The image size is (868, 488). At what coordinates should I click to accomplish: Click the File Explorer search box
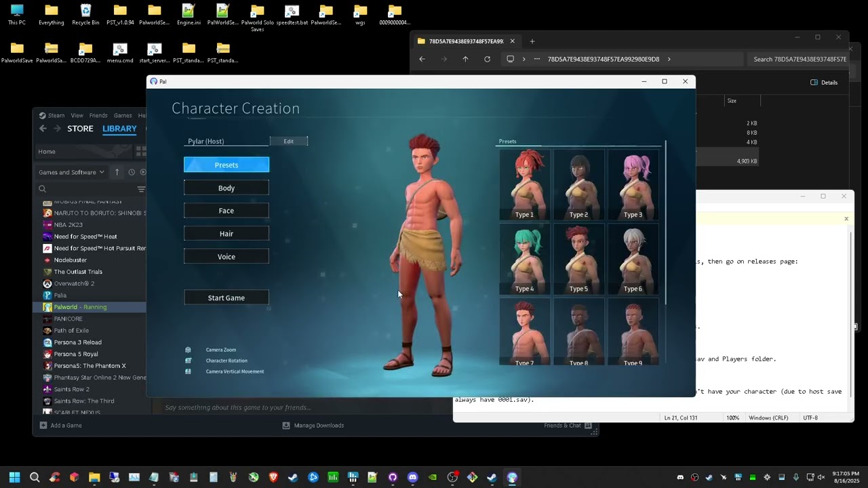point(799,59)
